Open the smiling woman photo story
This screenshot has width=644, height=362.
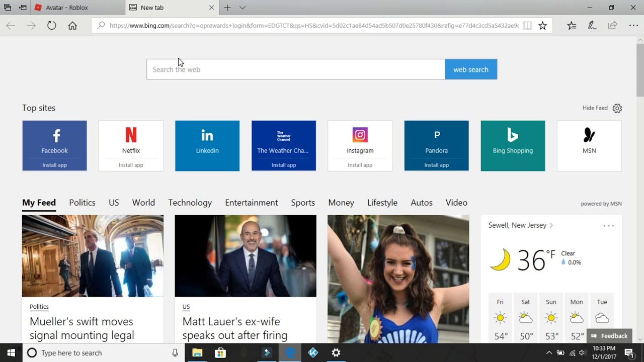click(x=398, y=279)
